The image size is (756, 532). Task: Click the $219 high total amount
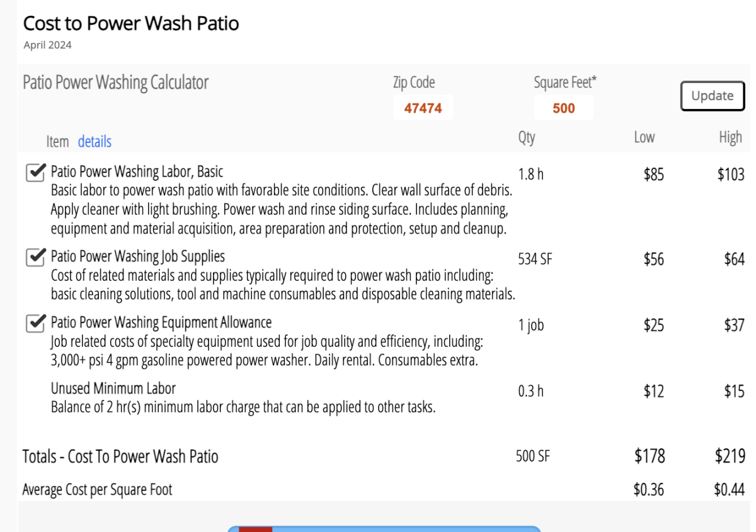[x=730, y=456]
